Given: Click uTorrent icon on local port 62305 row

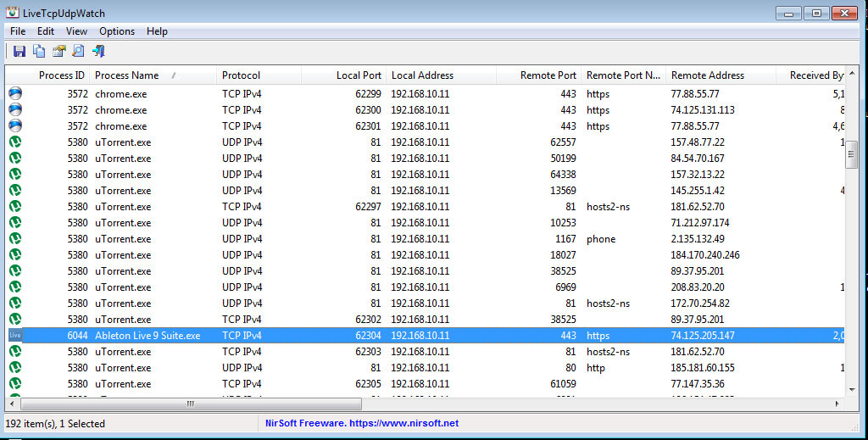Looking at the screenshot, I should [x=15, y=383].
